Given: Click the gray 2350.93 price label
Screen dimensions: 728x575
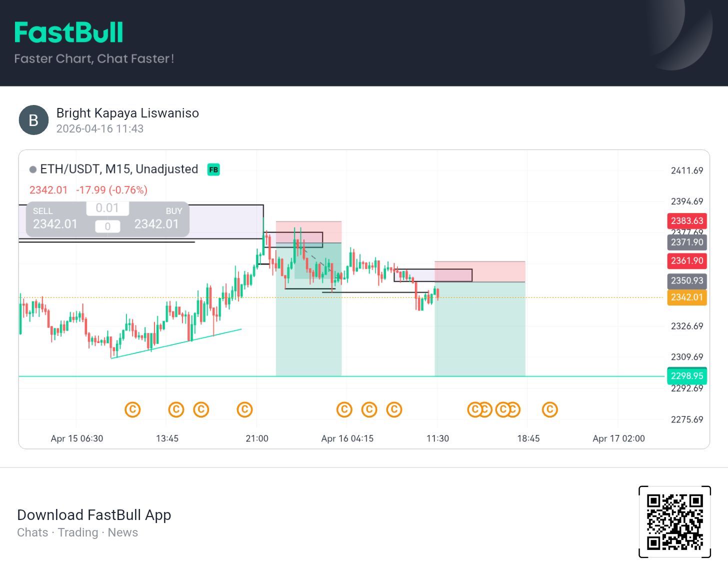Looking at the screenshot, I should 686,280.
